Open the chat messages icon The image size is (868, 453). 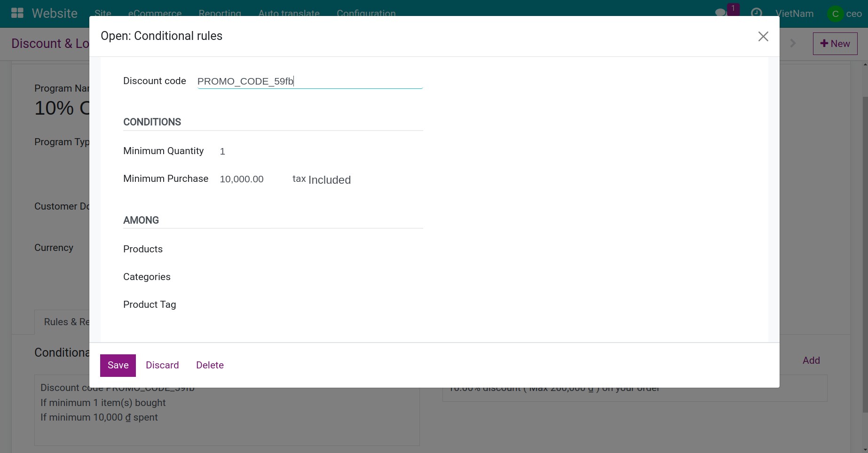click(721, 13)
